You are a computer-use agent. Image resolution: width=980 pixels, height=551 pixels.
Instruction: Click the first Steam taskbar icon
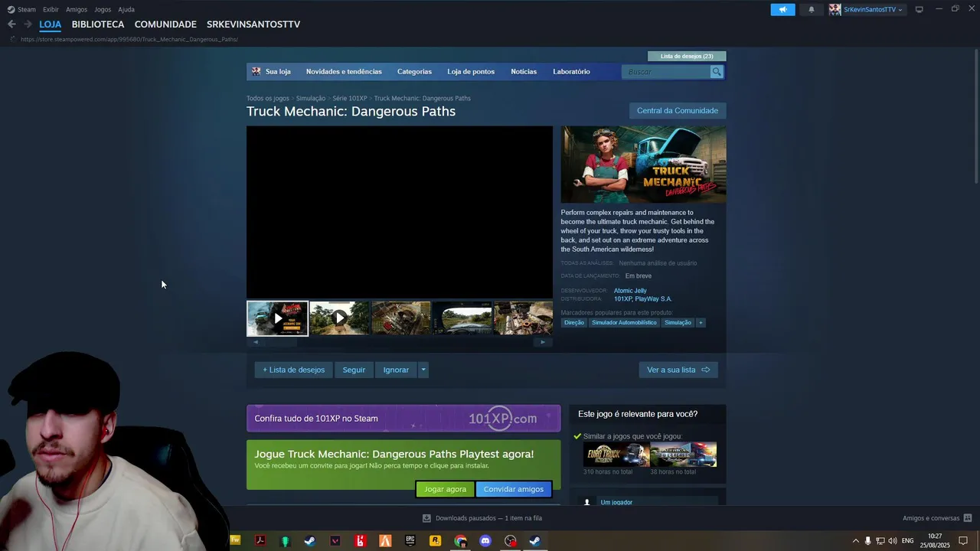point(310,541)
